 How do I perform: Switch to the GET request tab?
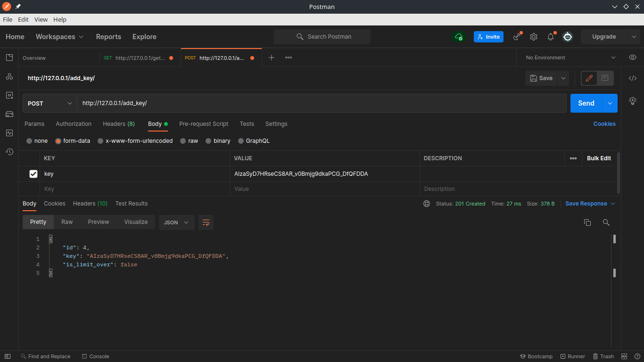coord(140,58)
